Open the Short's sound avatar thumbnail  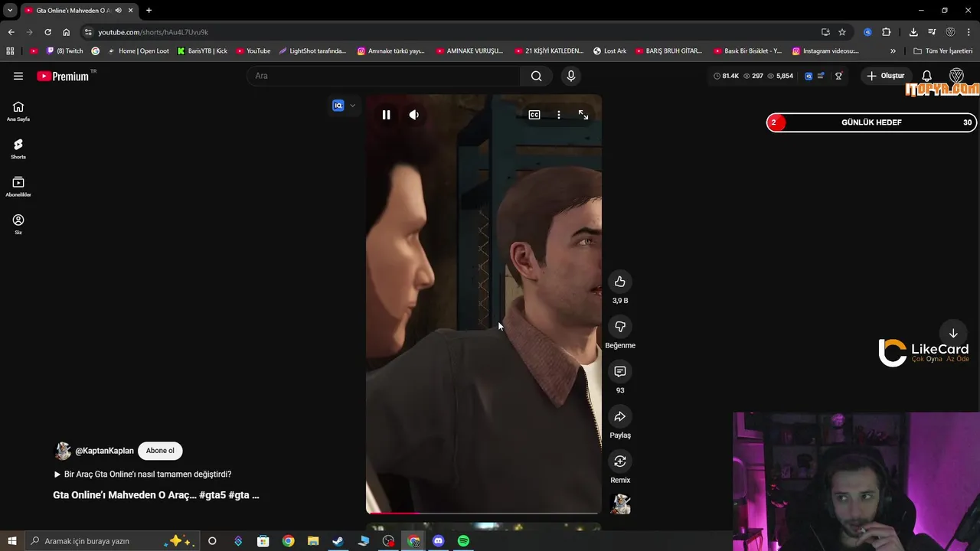(620, 504)
